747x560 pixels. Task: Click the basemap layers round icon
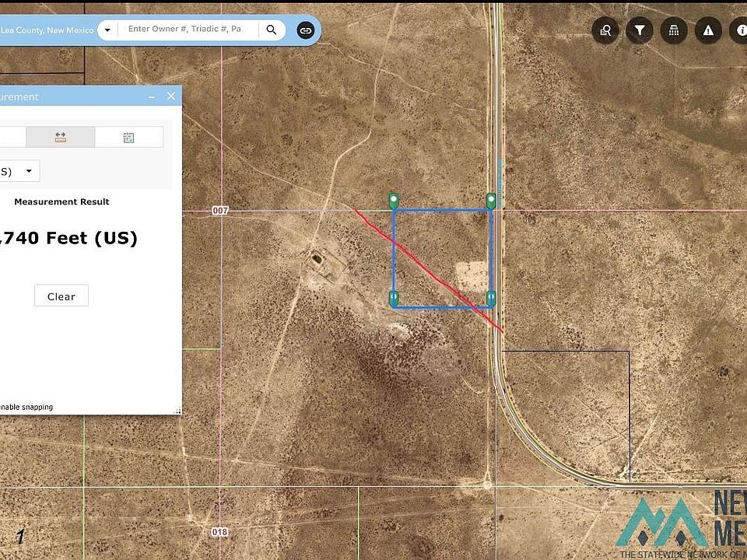[x=674, y=30]
